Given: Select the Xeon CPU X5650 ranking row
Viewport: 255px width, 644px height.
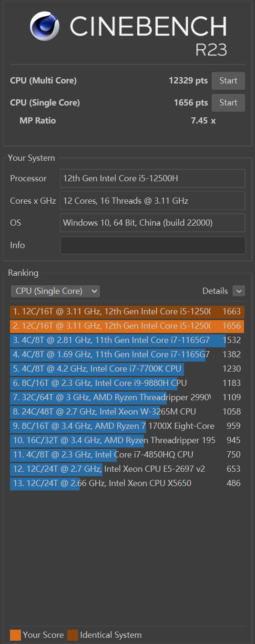Looking at the screenshot, I should (127, 483).
